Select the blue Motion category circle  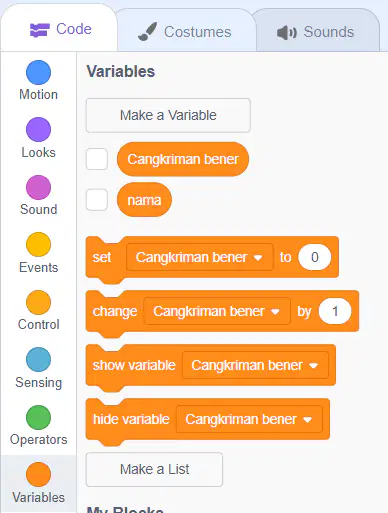38,72
